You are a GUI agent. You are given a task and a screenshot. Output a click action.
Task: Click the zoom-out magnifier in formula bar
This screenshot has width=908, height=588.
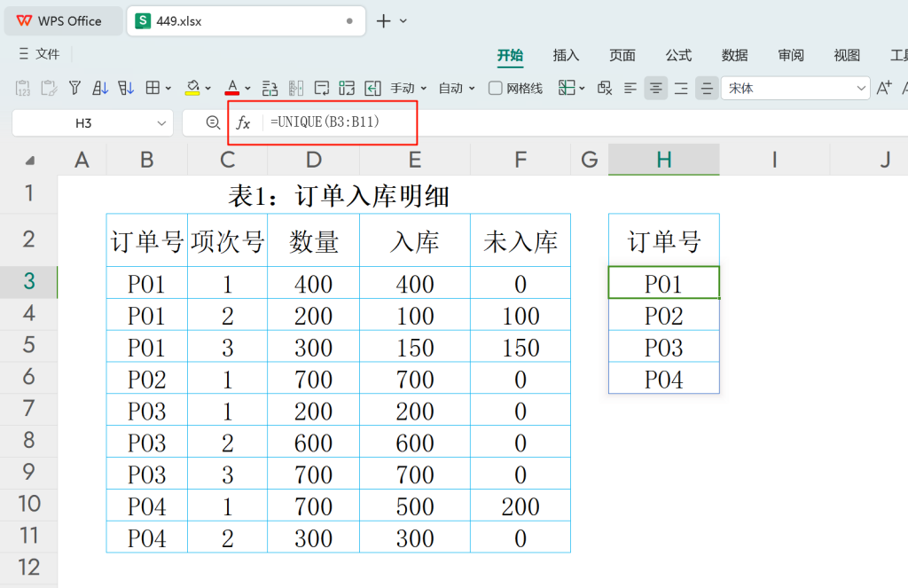point(213,122)
